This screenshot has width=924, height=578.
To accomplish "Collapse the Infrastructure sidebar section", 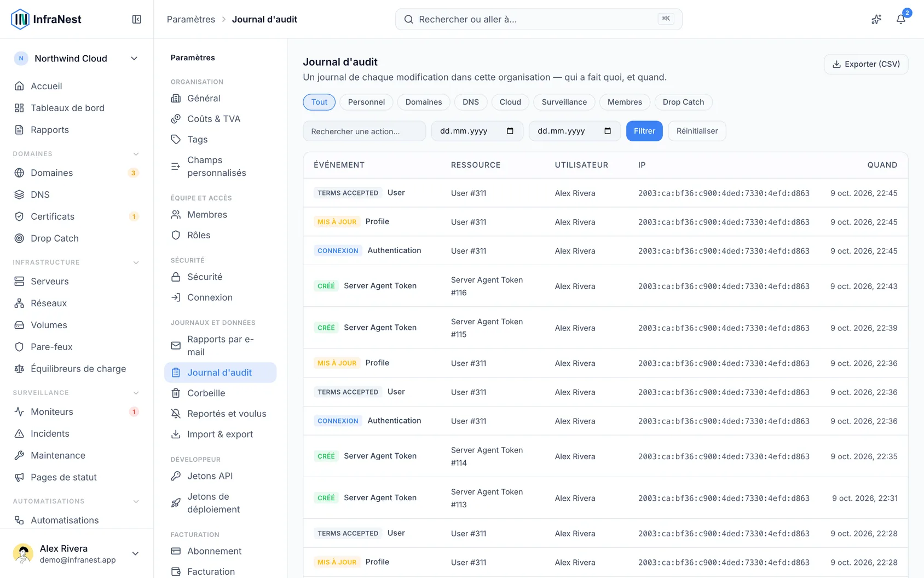I will [136, 262].
